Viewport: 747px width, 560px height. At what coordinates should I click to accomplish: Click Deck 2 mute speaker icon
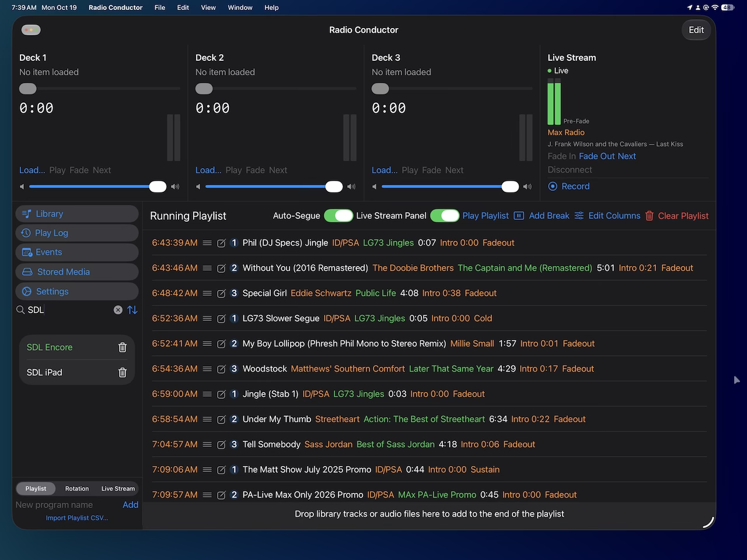pyautogui.click(x=198, y=187)
